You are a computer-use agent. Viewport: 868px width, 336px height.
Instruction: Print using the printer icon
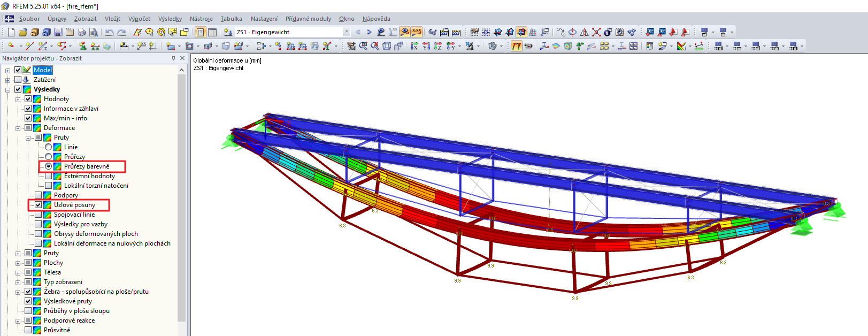[x=81, y=32]
